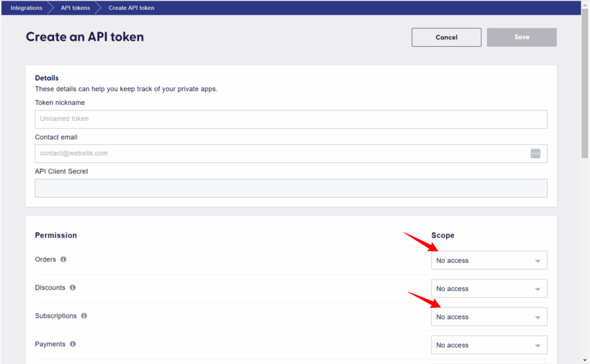590x364 pixels.
Task: Click the dropdown arrow on Orders scope
Action: click(x=537, y=260)
